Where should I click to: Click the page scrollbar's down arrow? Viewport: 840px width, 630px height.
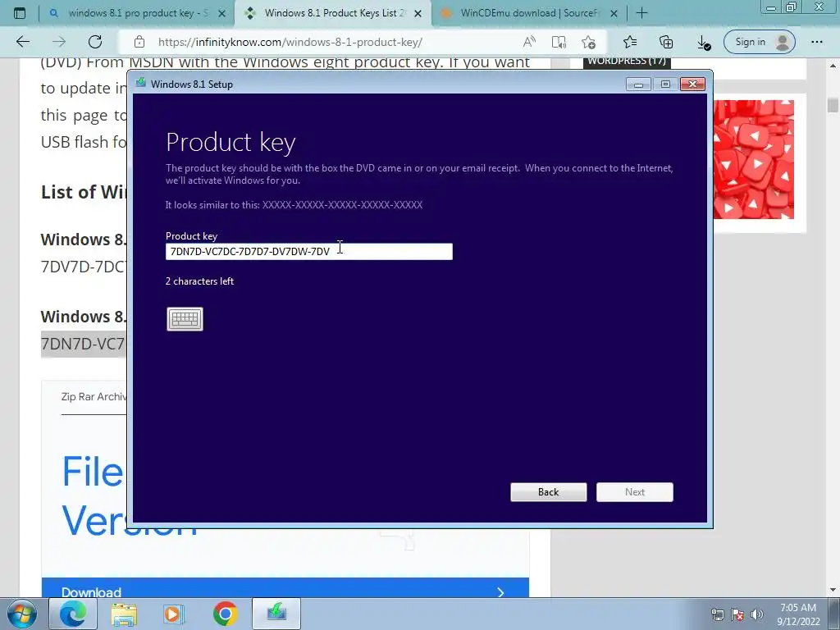833,591
